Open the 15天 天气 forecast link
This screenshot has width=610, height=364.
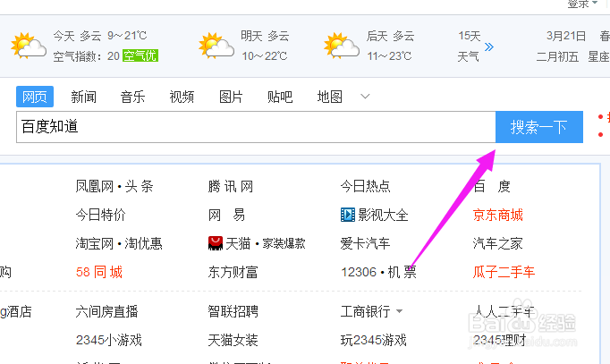point(469,47)
